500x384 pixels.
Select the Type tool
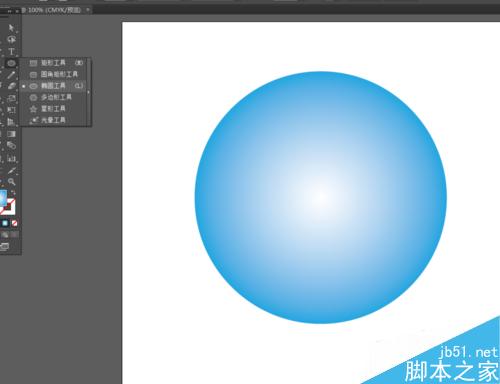tap(11, 51)
